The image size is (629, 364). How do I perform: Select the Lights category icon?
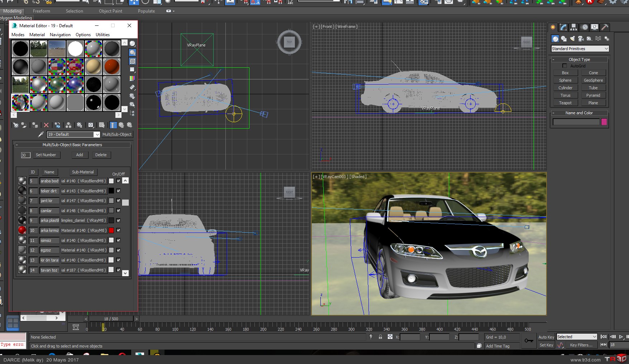point(572,39)
